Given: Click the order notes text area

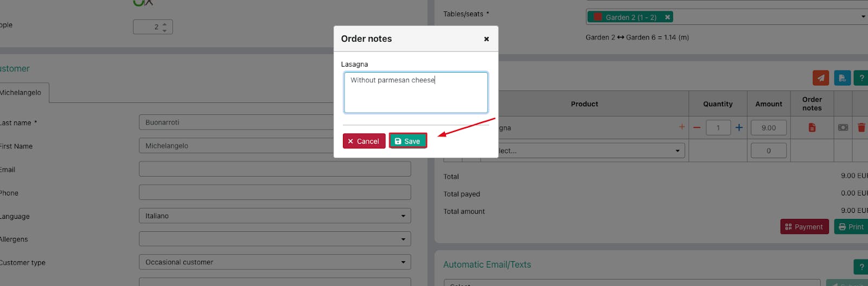Looking at the screenshot, I should [416, 93].
